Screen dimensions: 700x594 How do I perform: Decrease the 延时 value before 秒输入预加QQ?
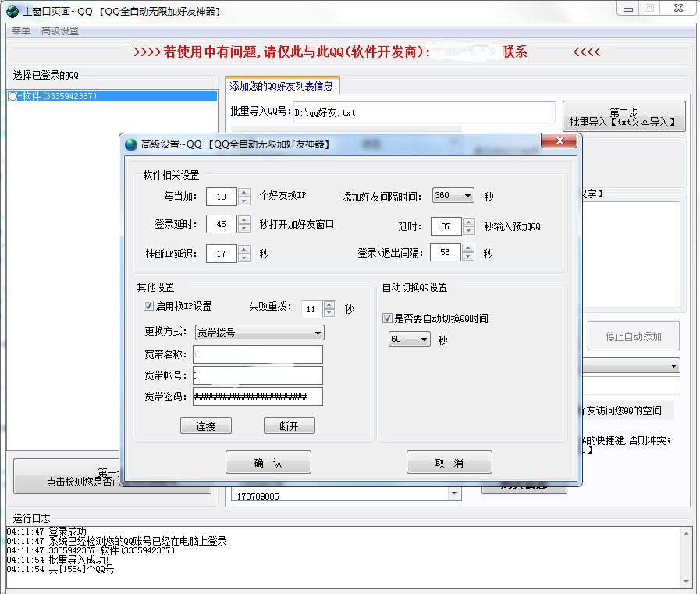(468, 230)
